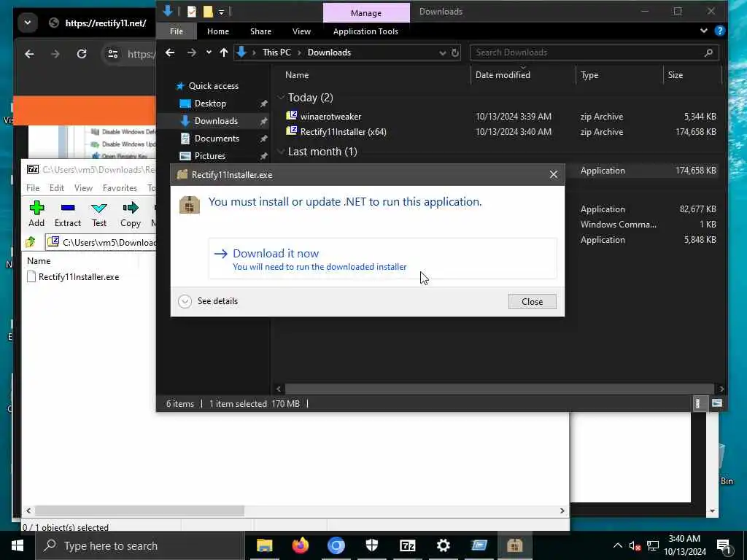747x560 pixels.
Task: Close the Rectify11Installer.exe dialog with X
Action: [x=553, y=175]
